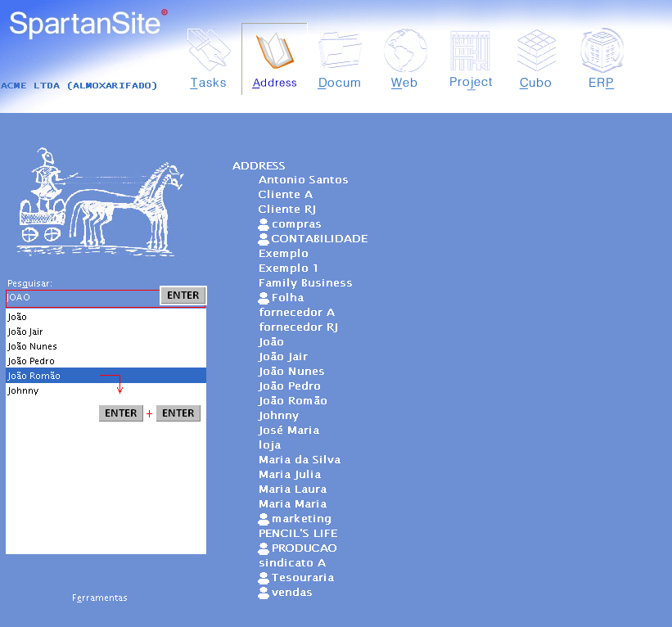Open Maria Julia address entry
Screen dimensions: 672x627
pyautogui.click(x=290, y=475)
